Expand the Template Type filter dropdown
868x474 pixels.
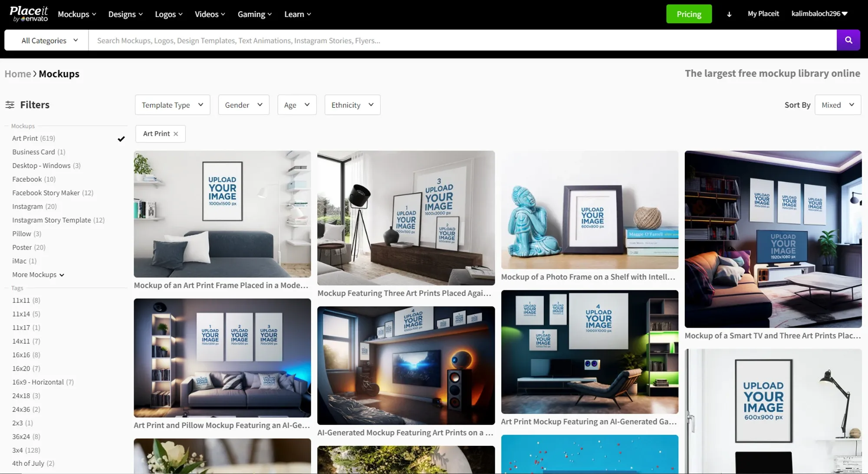tap(172, 105)
